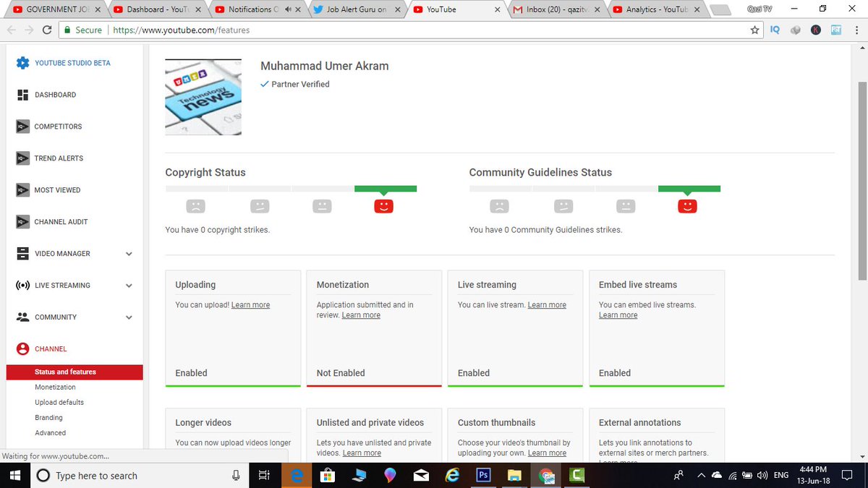Expand the Video Manager section
Image resolution: width=868 pixels, height=488 pixels.
click(129, 254)
